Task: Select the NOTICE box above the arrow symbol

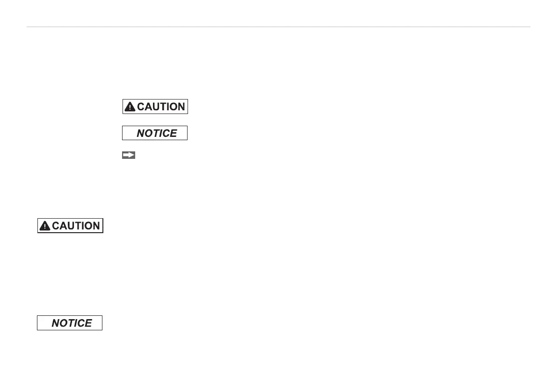Action: point(155,133)
